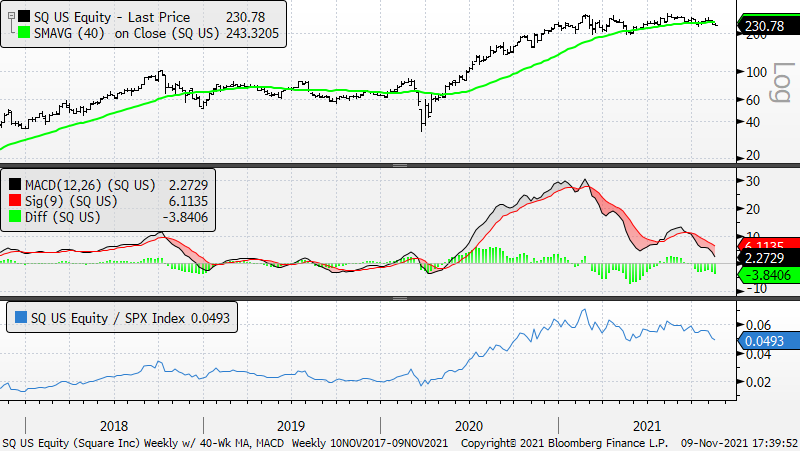Select the Sig(9) (SQ US) label

click(x=71, y=201)
